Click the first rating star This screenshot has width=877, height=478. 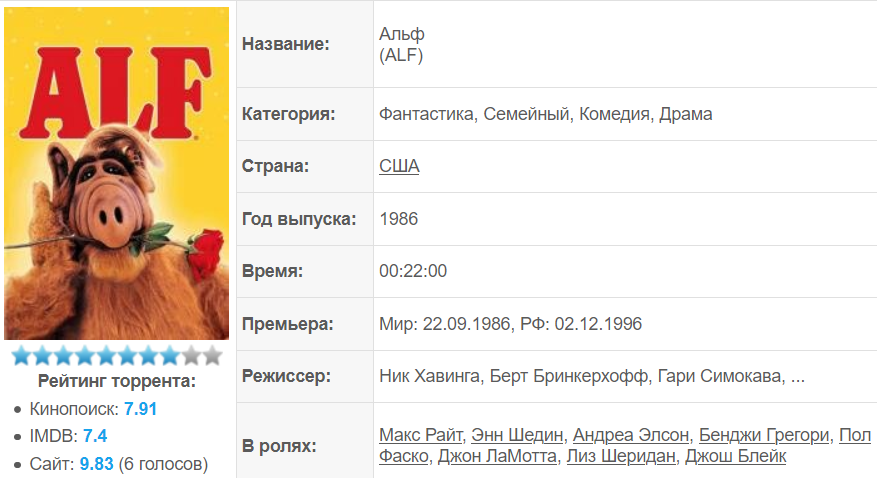click(x=21, y=355)
